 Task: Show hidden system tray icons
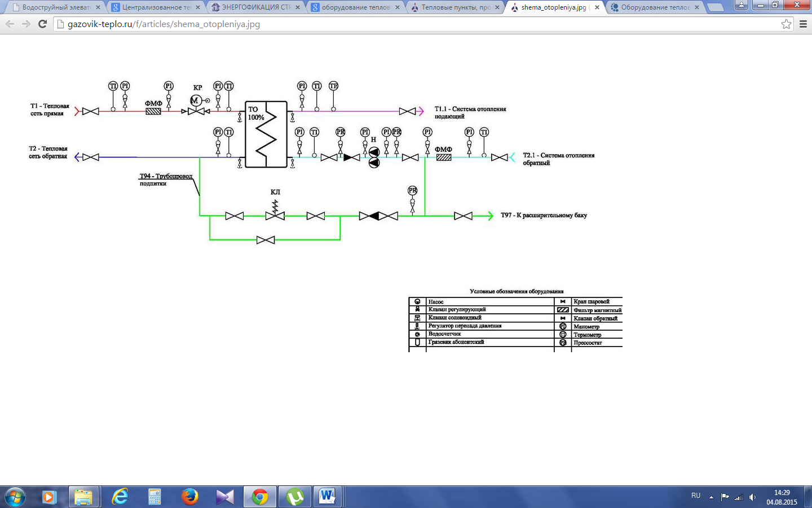click(711, 497)
